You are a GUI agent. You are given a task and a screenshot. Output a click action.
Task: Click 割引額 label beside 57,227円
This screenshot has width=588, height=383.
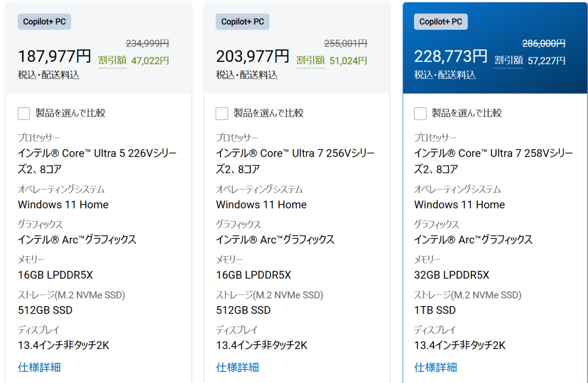coord(508,60)
